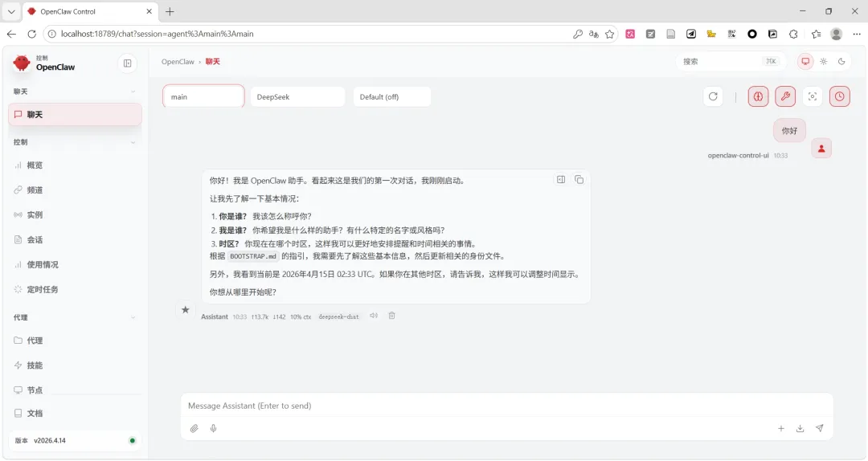The height and width of the screenshot is (461, 868).
Task: Click the green connection status dot
Action: tap(132, 441)
